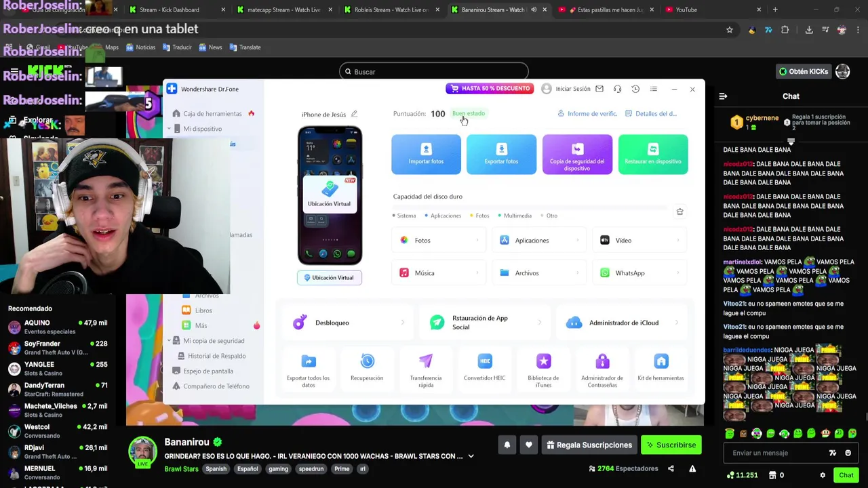Select Libros in the Dr.Fone sidebar

point(203,310)
